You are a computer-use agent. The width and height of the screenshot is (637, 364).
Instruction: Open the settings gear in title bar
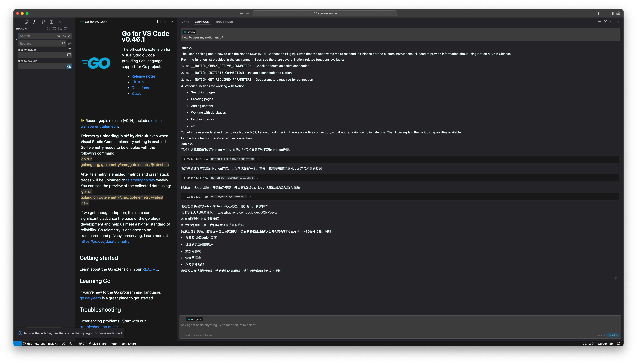[x=618, y=14]
